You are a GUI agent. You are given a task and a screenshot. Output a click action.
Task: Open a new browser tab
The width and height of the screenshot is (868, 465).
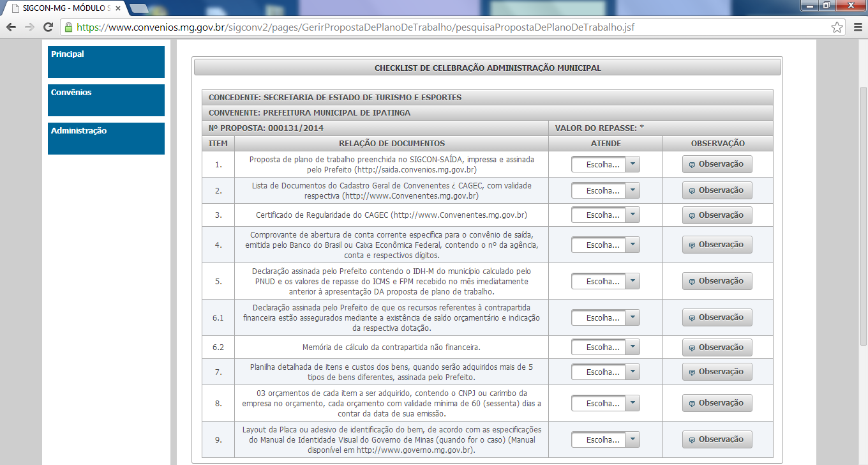point(138,8)
